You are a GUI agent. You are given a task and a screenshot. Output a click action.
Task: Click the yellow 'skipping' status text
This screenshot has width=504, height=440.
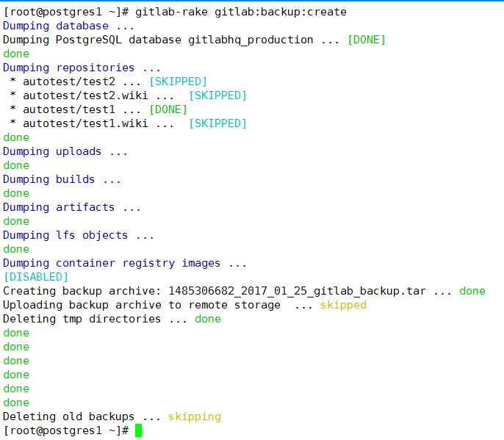pos(195,416)
